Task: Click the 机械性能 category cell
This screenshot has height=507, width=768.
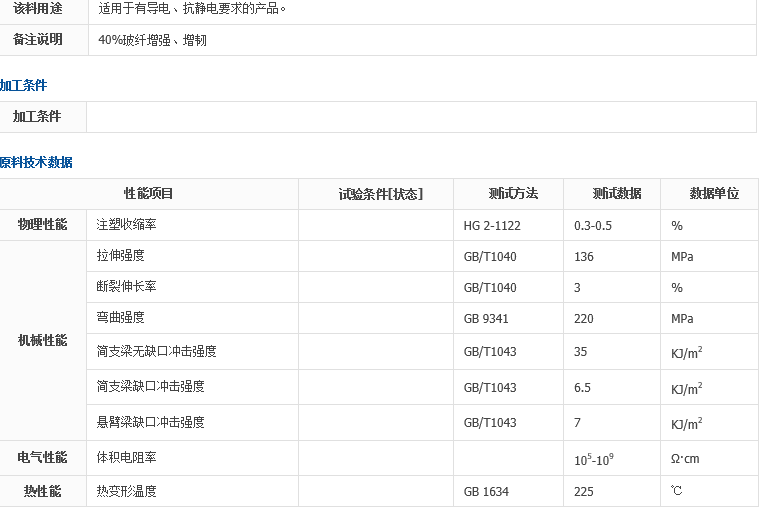Action: point(43,340)
